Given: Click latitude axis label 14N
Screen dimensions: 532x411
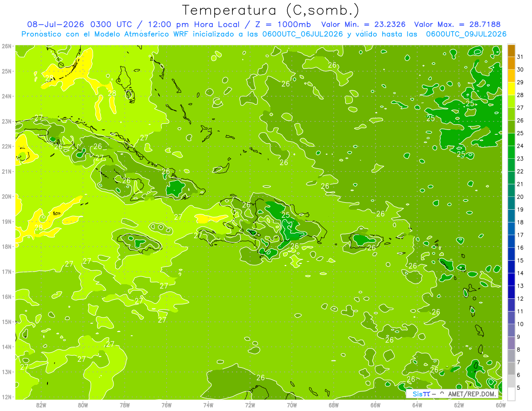Looking at the screenshot, I should click(7, 347).
